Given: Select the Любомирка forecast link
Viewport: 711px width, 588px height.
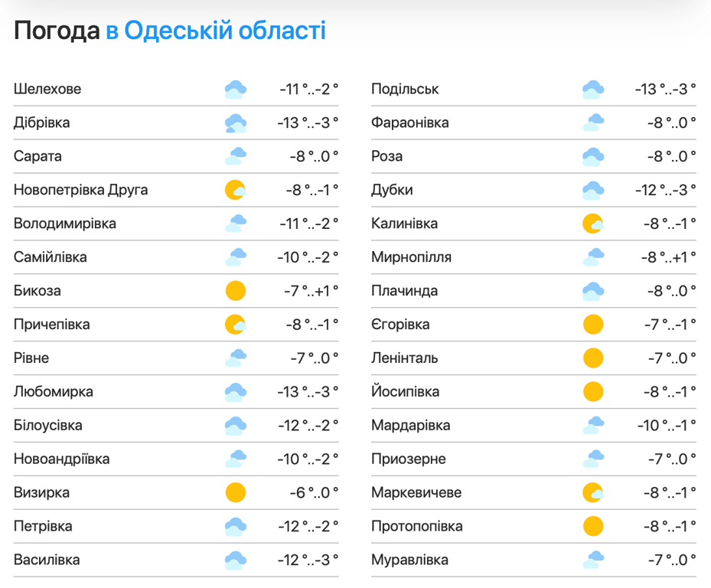Looking at the screenshot, I should pyautogui.click(x=54, y=391).
